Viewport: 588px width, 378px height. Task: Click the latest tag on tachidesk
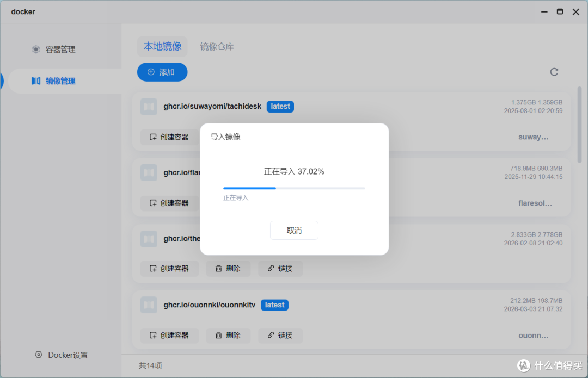click(280, 107)
